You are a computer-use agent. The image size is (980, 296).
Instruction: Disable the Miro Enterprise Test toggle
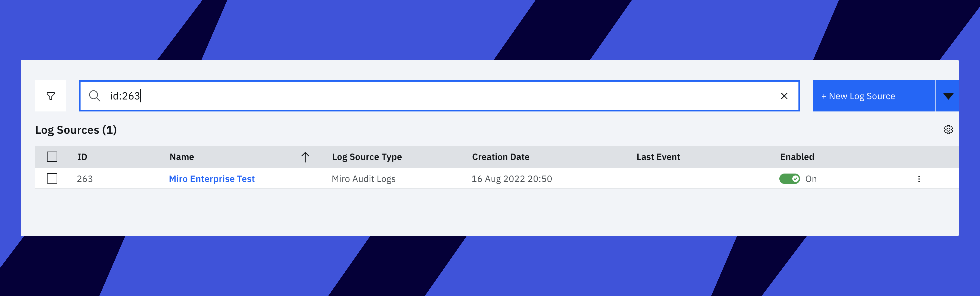click(789, 179)
